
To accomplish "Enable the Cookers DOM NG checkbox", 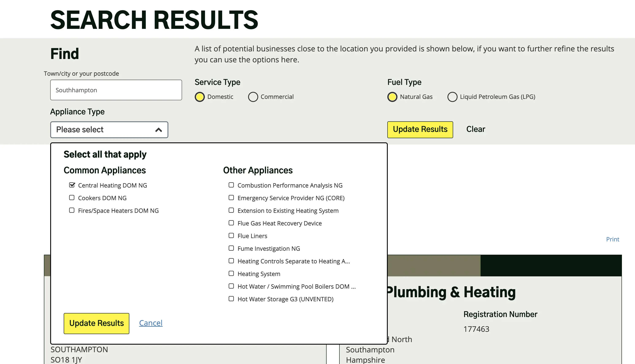I will click(x=72, y=198).
